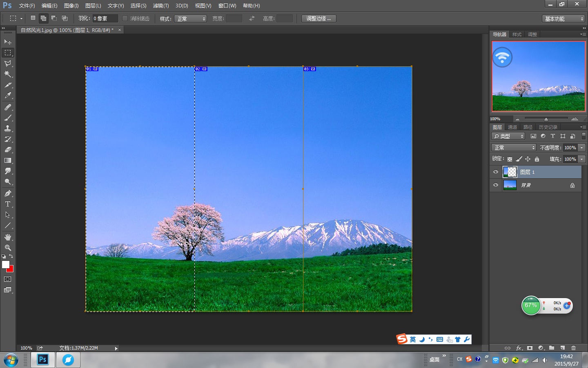Click the 羽化 feather input field

[105, 18]
